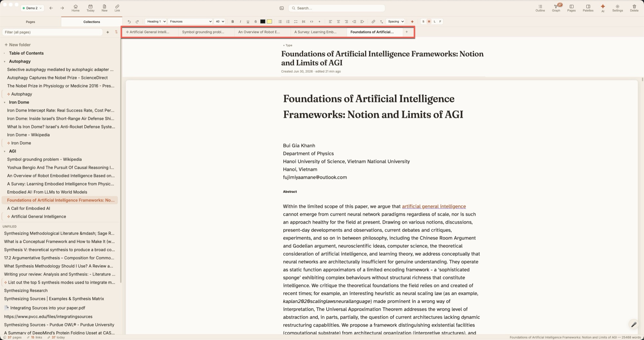Viewport: 644px width, 340px height.
Task: Open the AI assistant
Action: (x=603, y=8)
